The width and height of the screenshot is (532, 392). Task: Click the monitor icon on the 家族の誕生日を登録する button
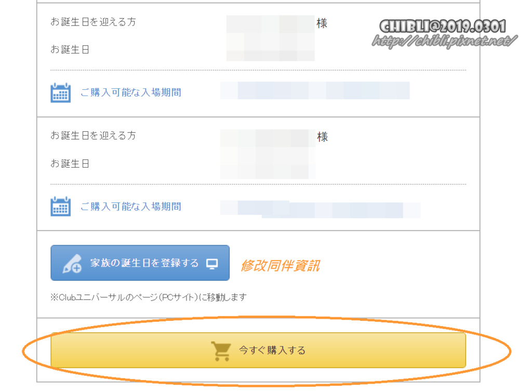(x=212, y=263)
